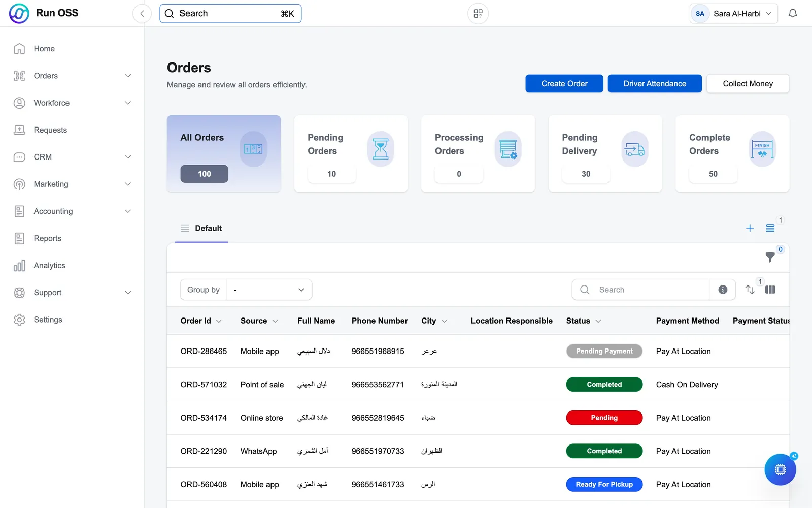Select the Default view tab
This screenshot has width=812, height=508.
(x=201, y=228)
